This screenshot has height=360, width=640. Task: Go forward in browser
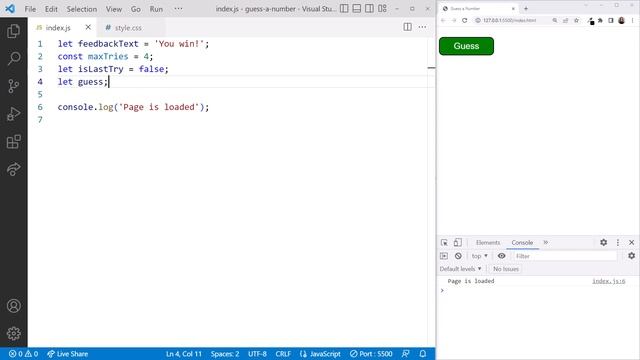tap(453, 20)
